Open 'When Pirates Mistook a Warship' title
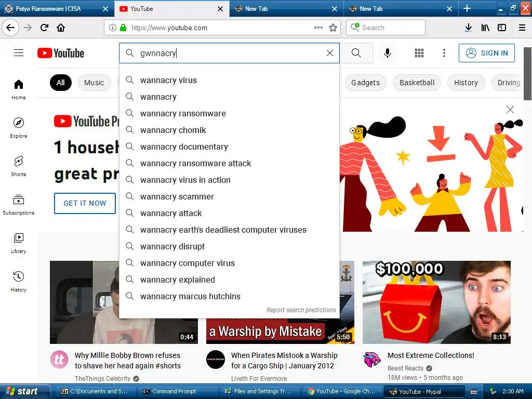The height and width of the screenshot is (399, 532). click(x=284, y=361)
